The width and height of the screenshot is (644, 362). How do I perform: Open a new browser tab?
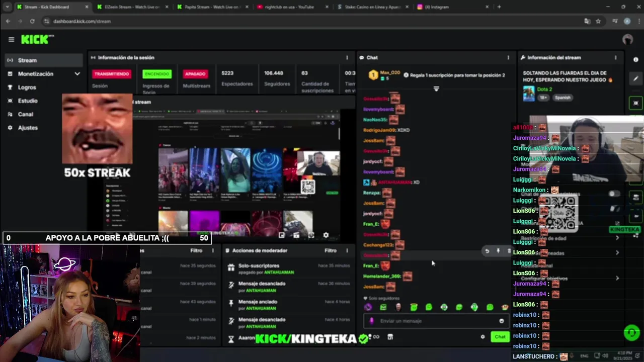coord(499,7)
